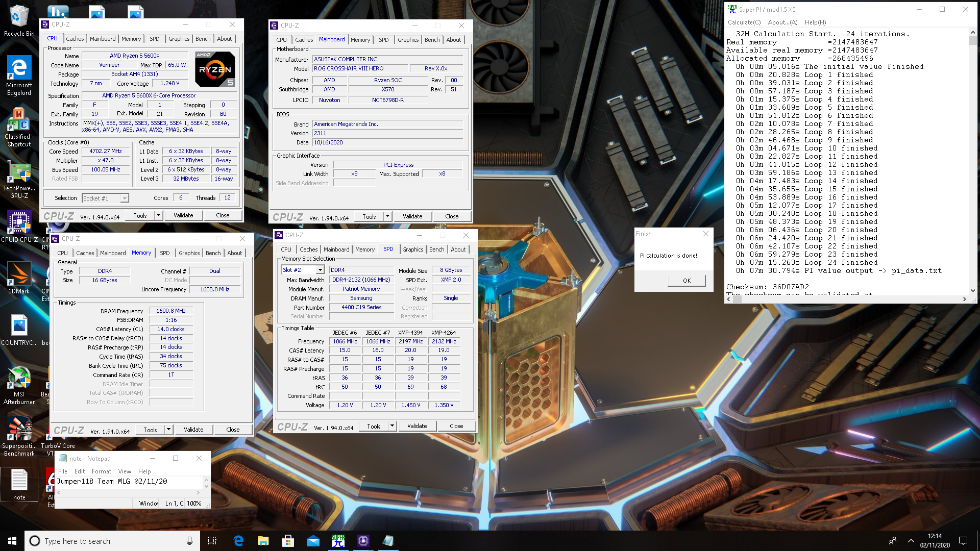
Task: Open the note text file icon
Action: coord(19,484)
